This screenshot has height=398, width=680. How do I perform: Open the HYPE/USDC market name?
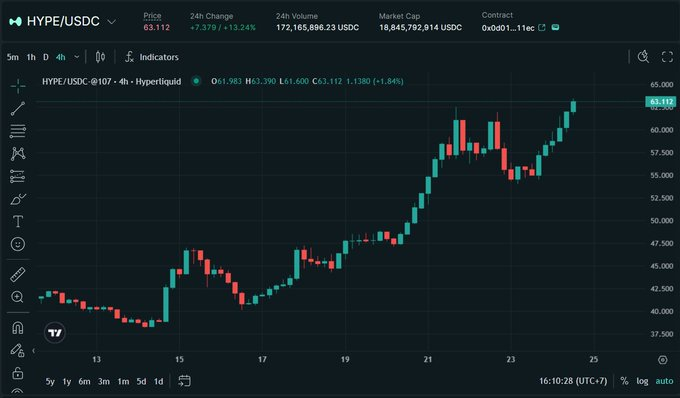[x=63, y=21]
